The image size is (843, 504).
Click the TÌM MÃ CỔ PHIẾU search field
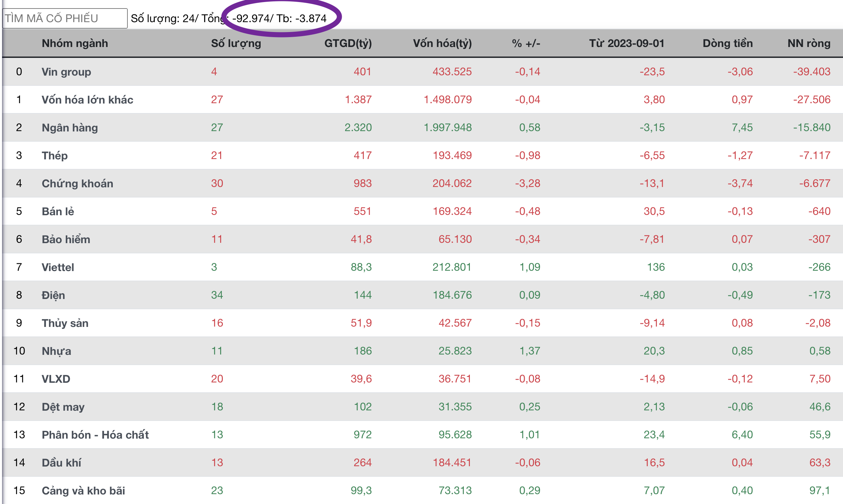click(x=65, y=18)
